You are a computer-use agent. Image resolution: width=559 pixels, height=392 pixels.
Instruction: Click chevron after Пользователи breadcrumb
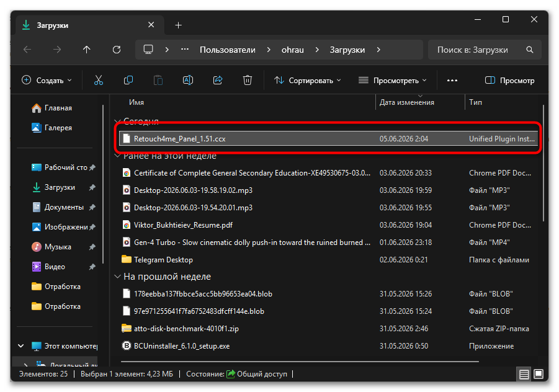269,50
